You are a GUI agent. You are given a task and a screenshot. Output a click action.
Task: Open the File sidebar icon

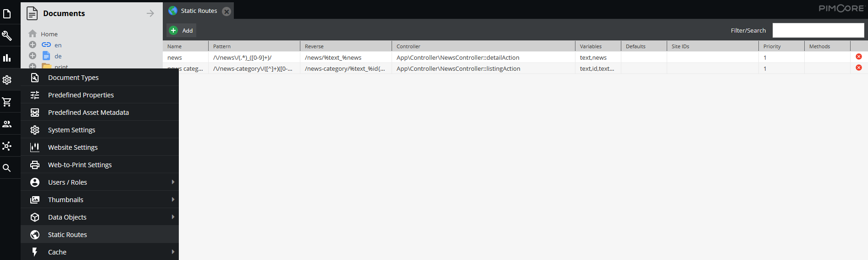click(x=7, y=14)
